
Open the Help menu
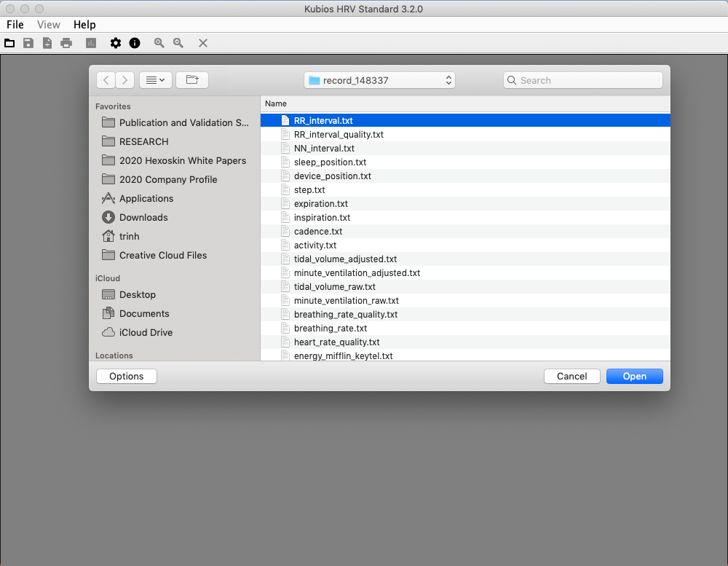(84, 25)
